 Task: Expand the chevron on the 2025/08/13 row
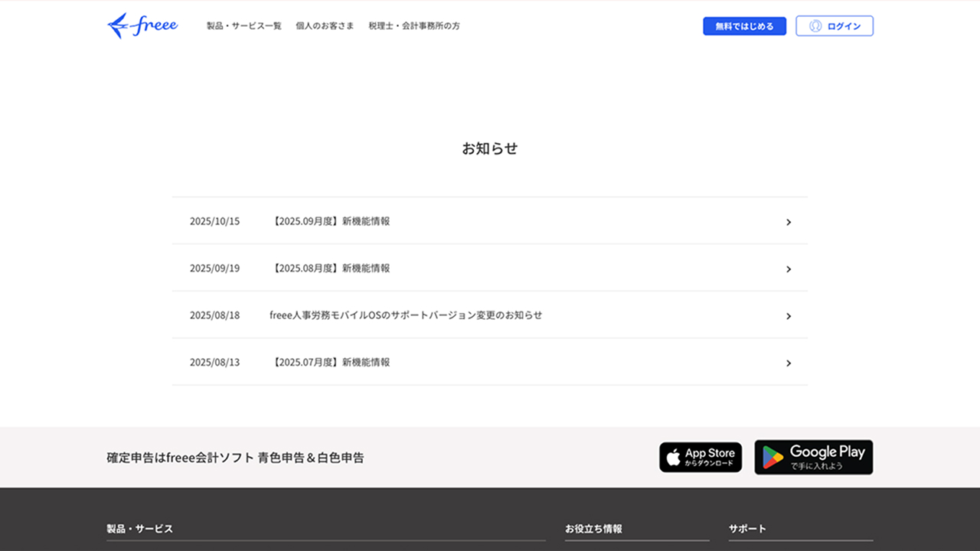click(789, 363)
